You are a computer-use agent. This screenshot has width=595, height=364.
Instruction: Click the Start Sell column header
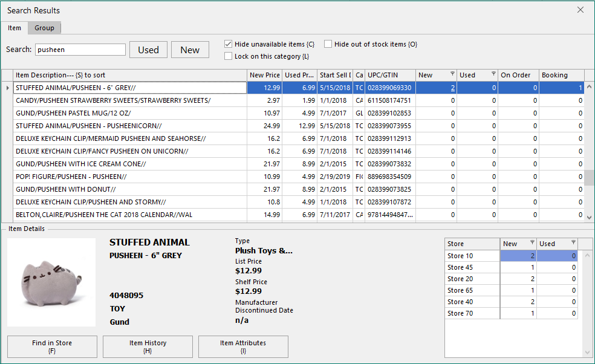tap(335, 75)
